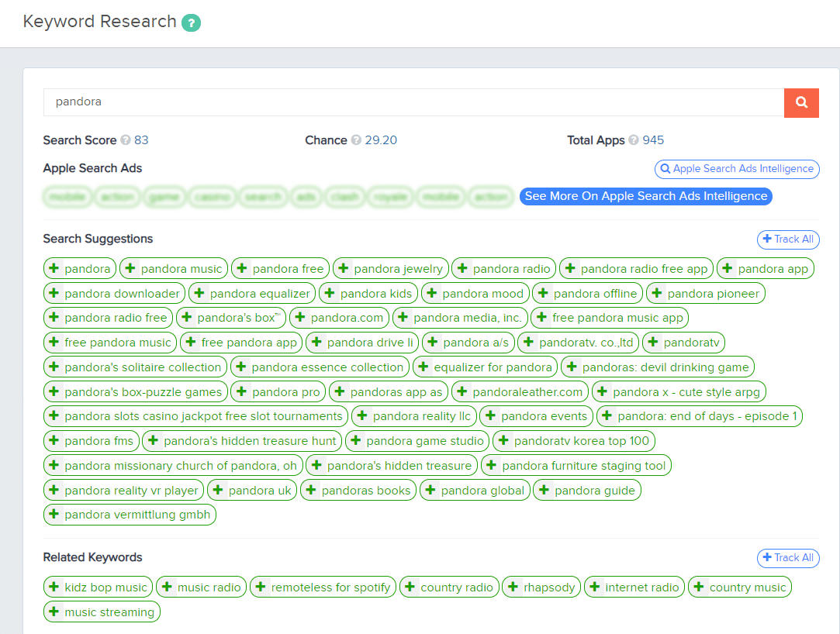Click the orange search magnifier button
This screenshot has width=840, height=634.
pos(801,102)
